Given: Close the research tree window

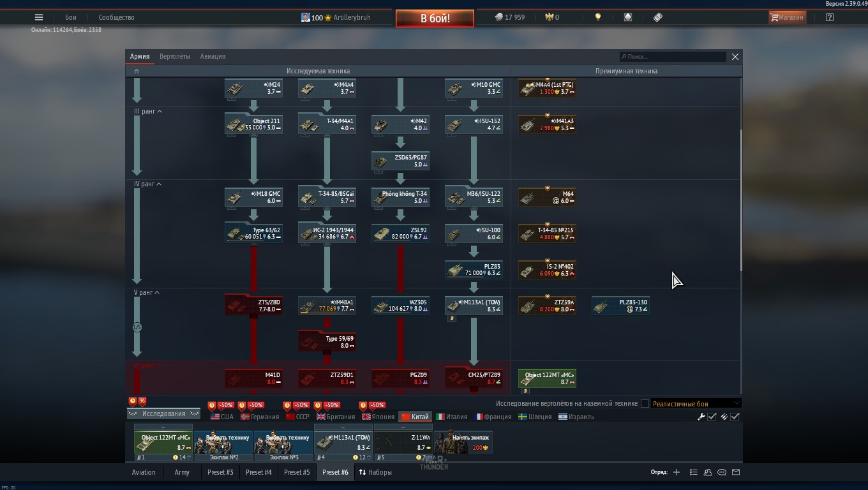Looking at the screenshot, I should point(735,56).
